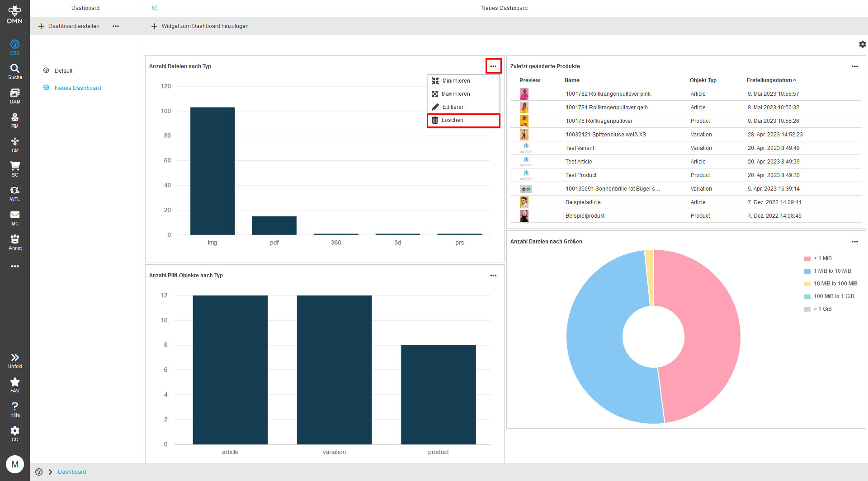This screenshot has width=868, height=481.
Task: Open the PIM module icon
Action: [15, 120]
